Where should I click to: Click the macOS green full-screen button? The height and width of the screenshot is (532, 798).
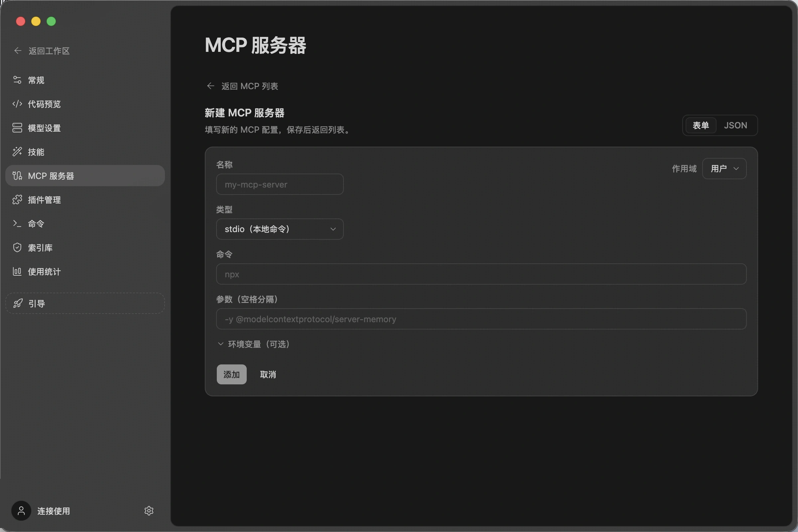tap(51, 21)
